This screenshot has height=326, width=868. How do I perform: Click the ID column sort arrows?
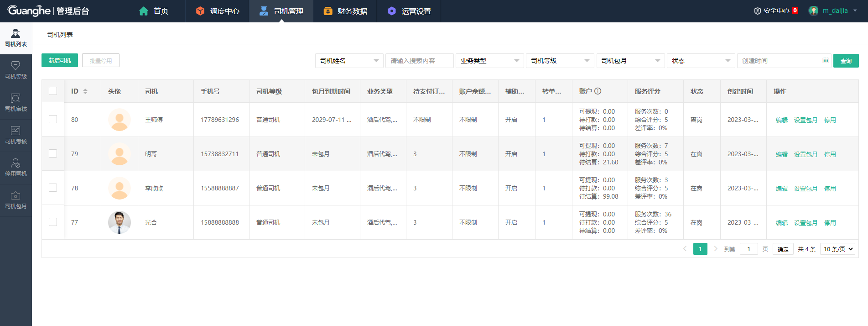pyautogui.click(x=85, y=91)
